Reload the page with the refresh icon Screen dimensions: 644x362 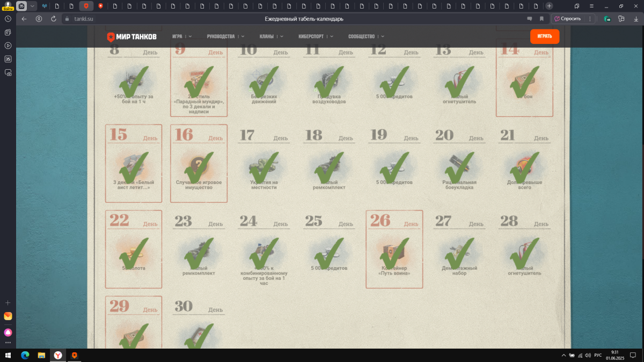coord(54,18)
